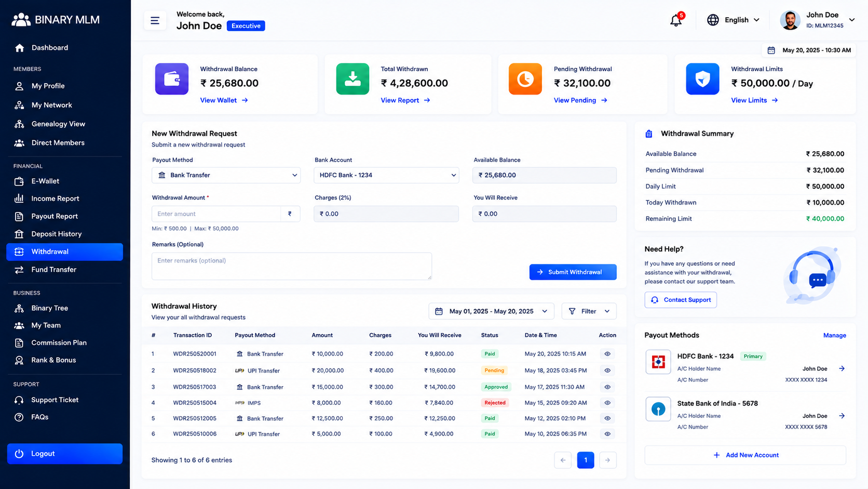Open the hamburger sidebar menu

[x=155, y=21]
